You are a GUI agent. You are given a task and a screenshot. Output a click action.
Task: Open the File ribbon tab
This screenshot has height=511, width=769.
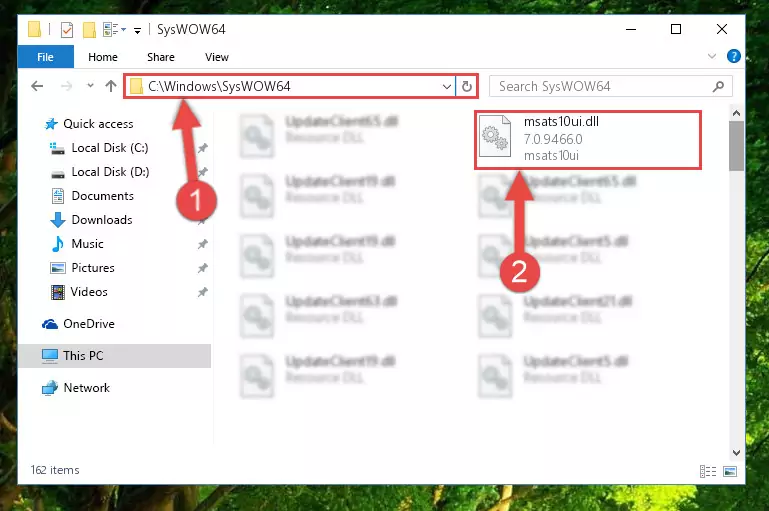pos(46,57)
